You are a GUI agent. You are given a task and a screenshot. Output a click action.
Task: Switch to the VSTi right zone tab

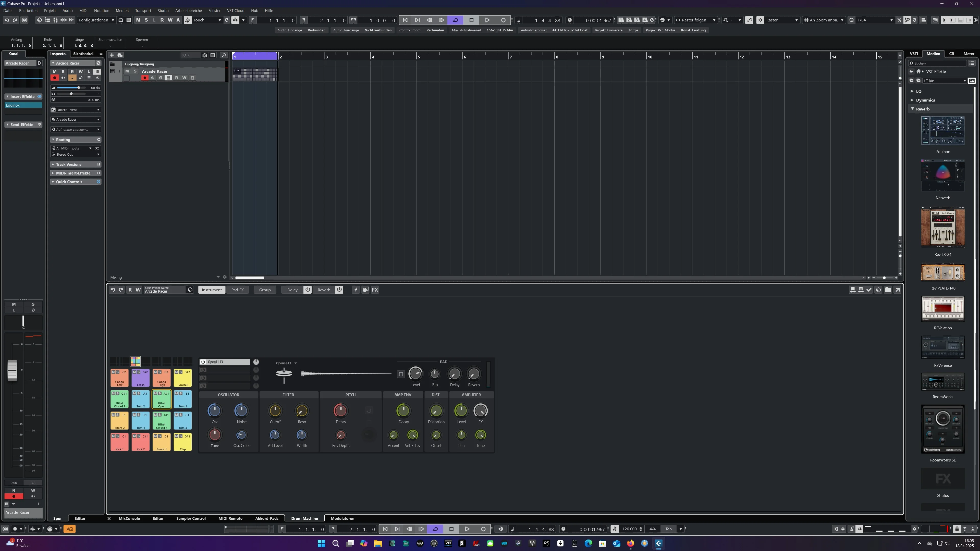[x=914, y=54]
